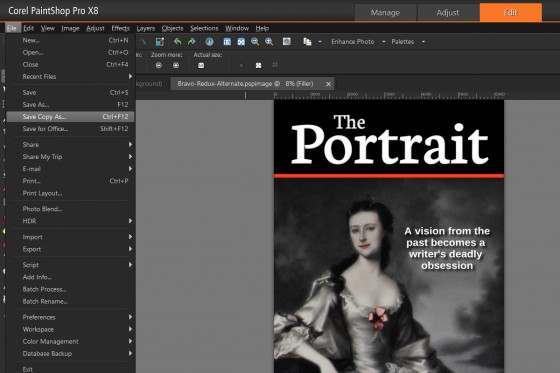Choose Save As... menu entry

click(x=71, y=105)
